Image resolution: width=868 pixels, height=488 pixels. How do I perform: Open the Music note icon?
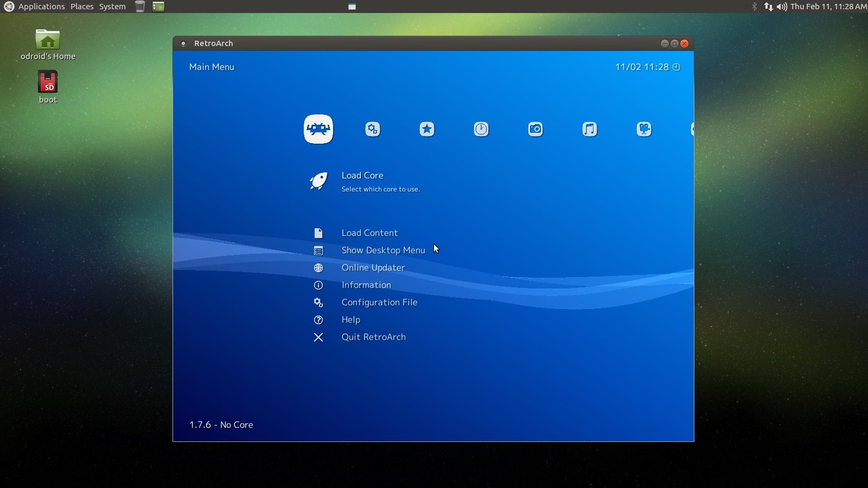tap(590, 129)
